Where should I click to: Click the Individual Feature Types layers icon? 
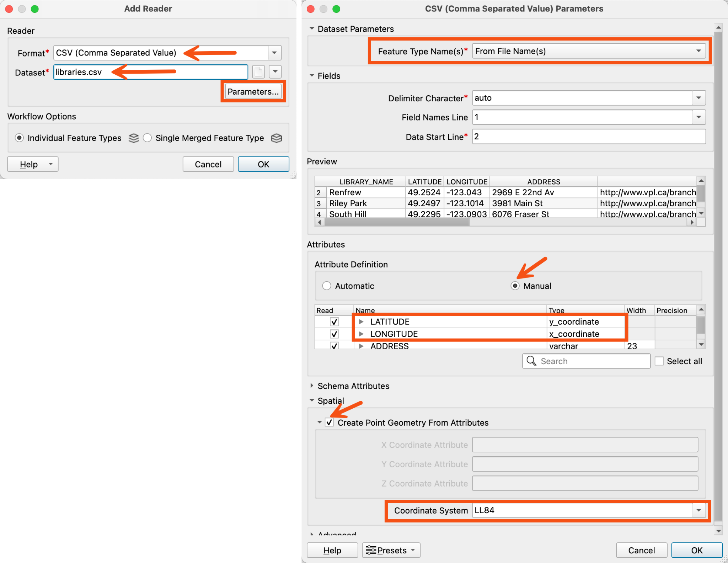134,138
